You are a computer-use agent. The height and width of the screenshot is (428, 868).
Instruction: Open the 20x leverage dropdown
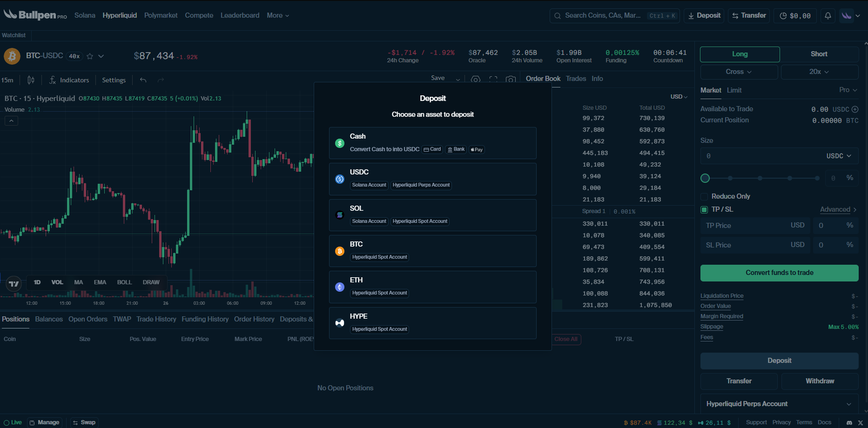point(819,72)
